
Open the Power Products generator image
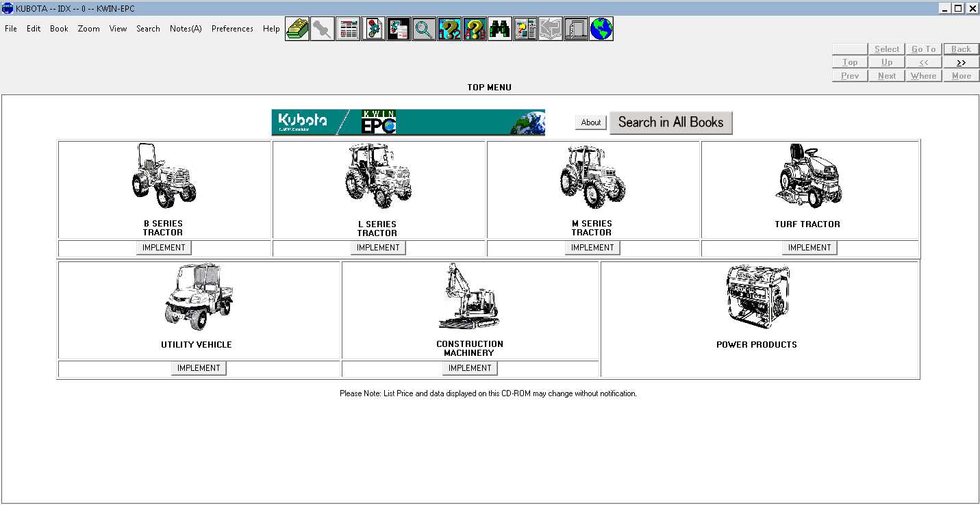757,296
